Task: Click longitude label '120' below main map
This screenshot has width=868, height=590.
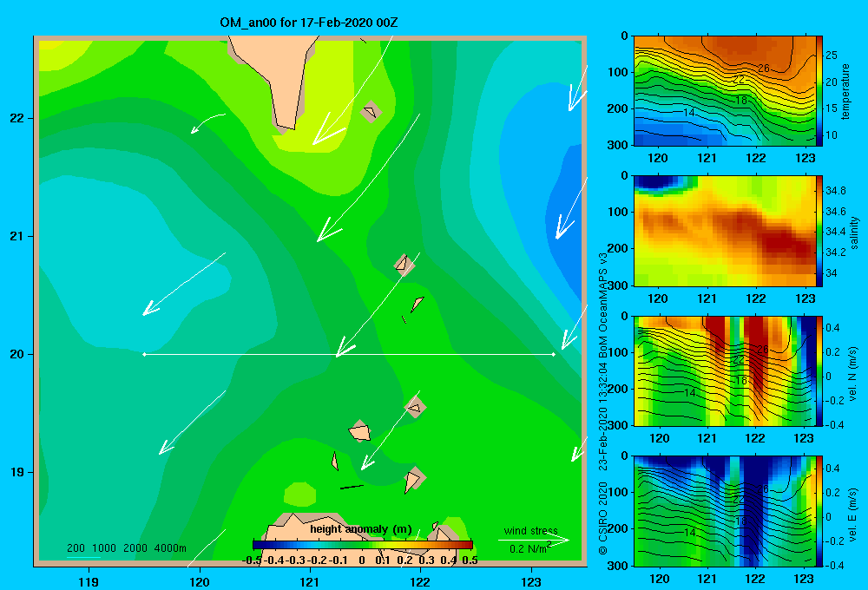Action: coord(200,581)
